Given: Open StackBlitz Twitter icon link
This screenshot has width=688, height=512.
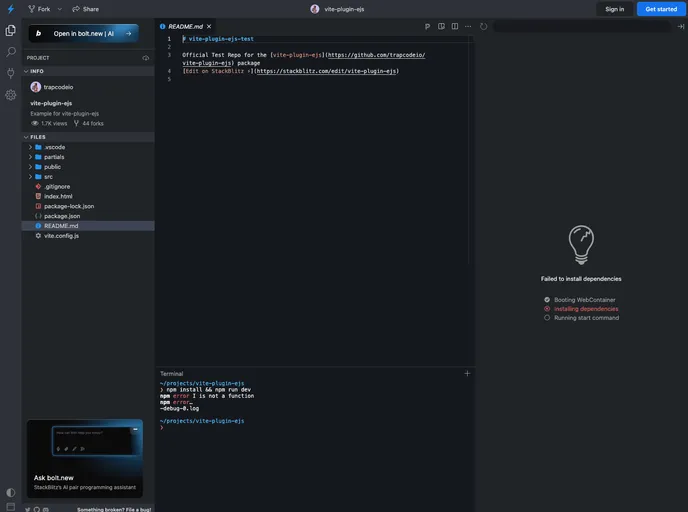Looking at the screenshot, I should point(28,509).
